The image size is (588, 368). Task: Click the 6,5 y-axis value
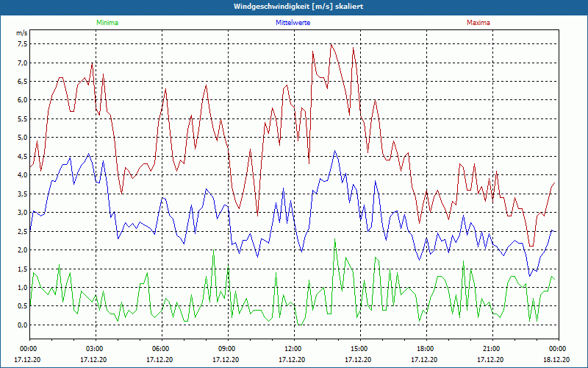coord(23,82)
